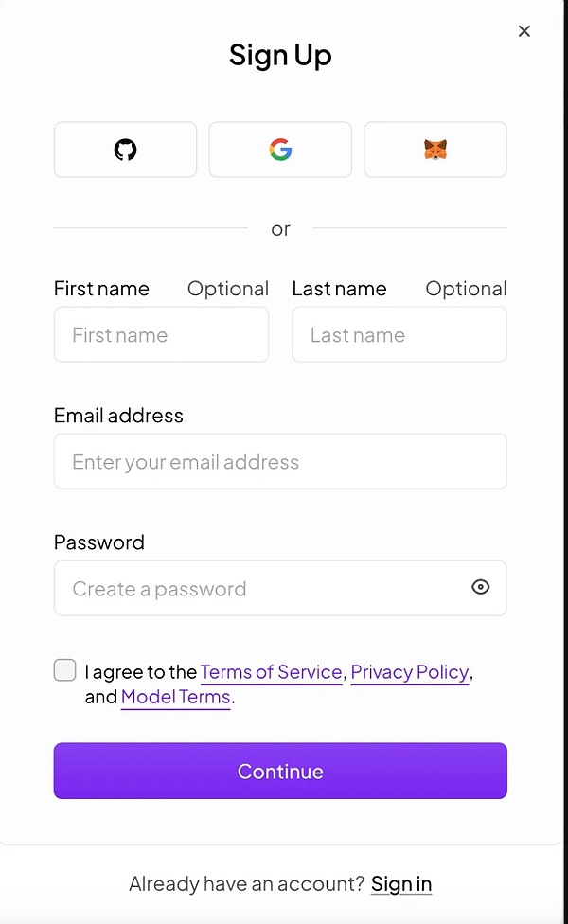Click the Email address label
This screenshot has width=568, height=924.
click(x=118, y=416)
